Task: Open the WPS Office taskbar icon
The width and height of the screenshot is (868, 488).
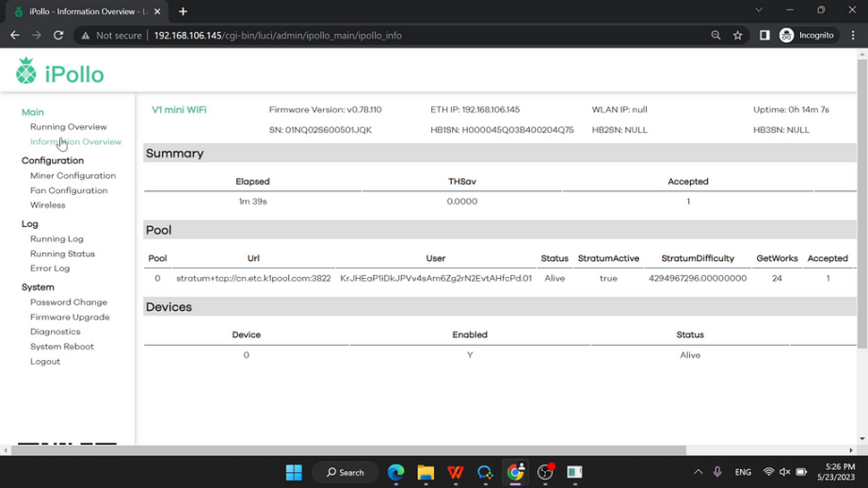Action: coord(456,473)
